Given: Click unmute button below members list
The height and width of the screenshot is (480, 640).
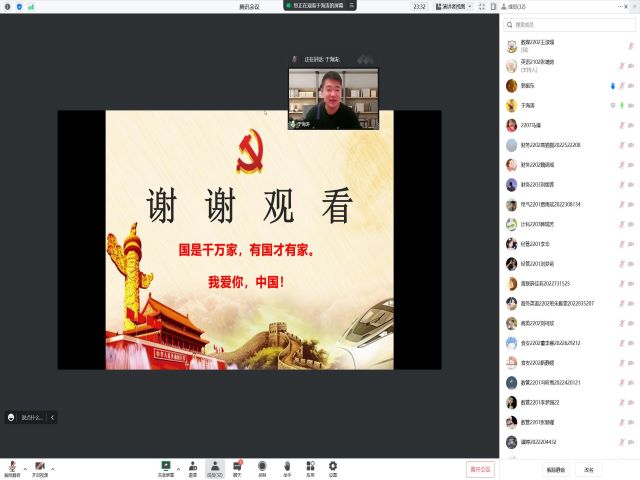Looking at the screenshot, I should (556, 470).
